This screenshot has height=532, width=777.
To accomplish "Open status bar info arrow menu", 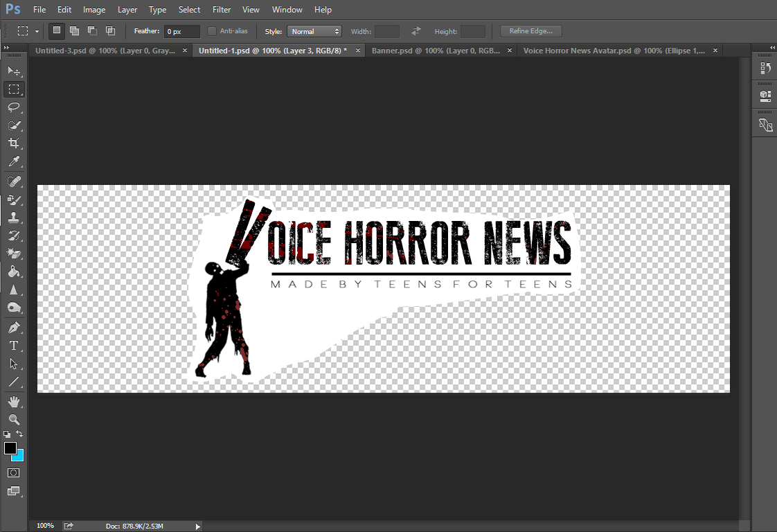I will (198, 526).
